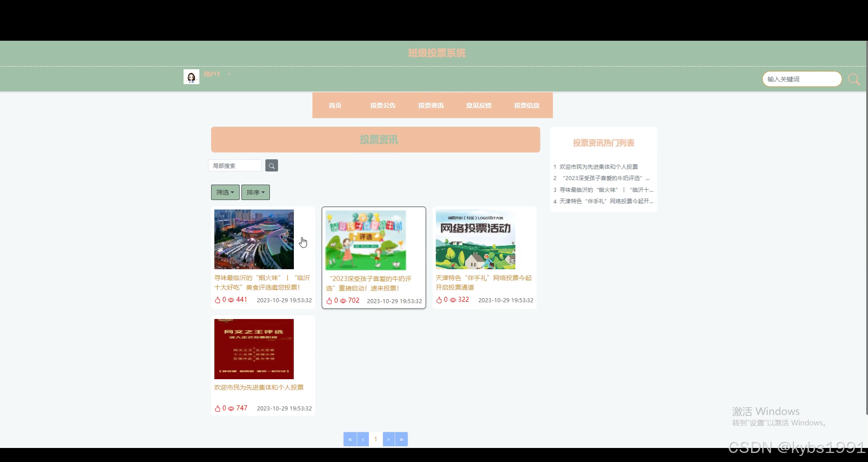Open article title 欢迎市民为先进集体和个人投票
Screen dimensions: 868x462
(x=259, y=387)
